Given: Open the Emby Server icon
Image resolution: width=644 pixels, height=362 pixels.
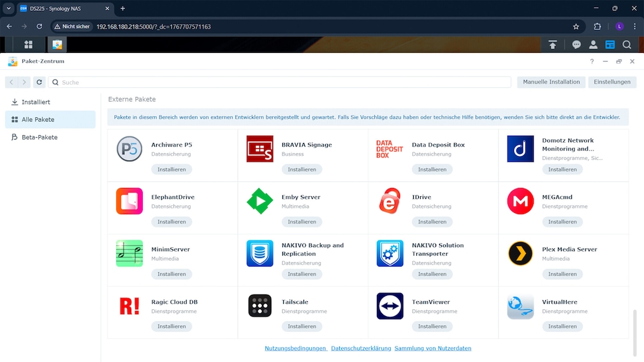Looking at the screenshot, I should click(x=260, y=201).
